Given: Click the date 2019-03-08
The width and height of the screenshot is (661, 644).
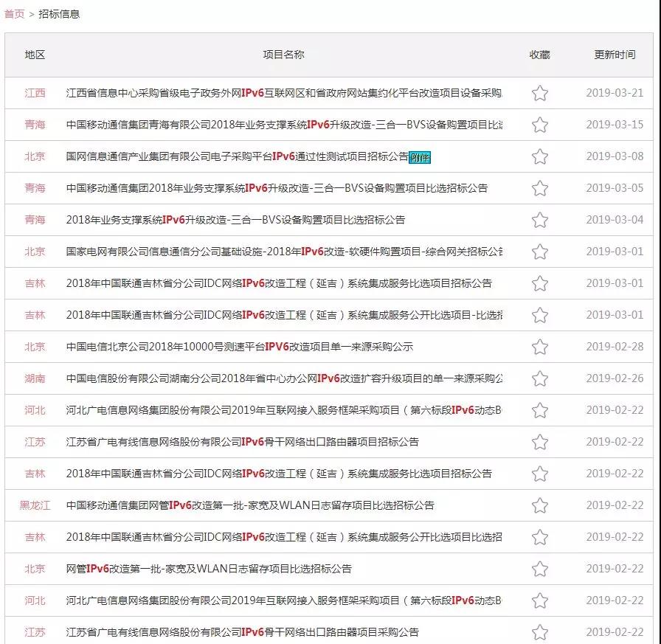Looking at the screenshot, I should (615, 156).
